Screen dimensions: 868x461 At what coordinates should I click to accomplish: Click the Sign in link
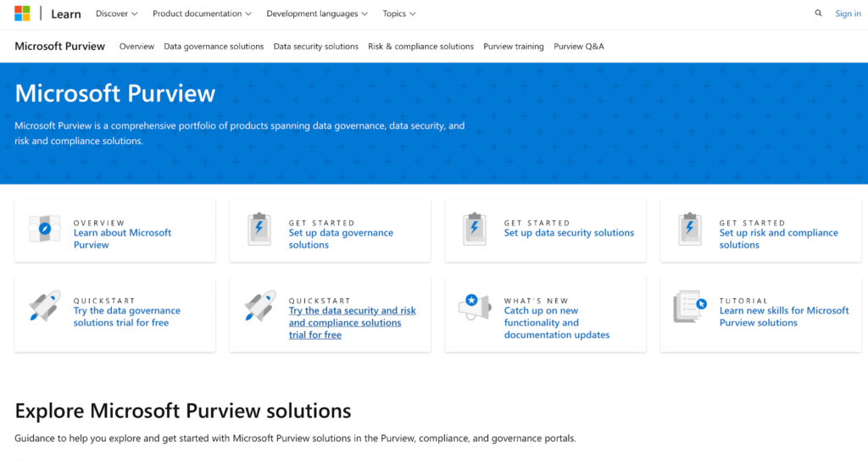[848, 14]
